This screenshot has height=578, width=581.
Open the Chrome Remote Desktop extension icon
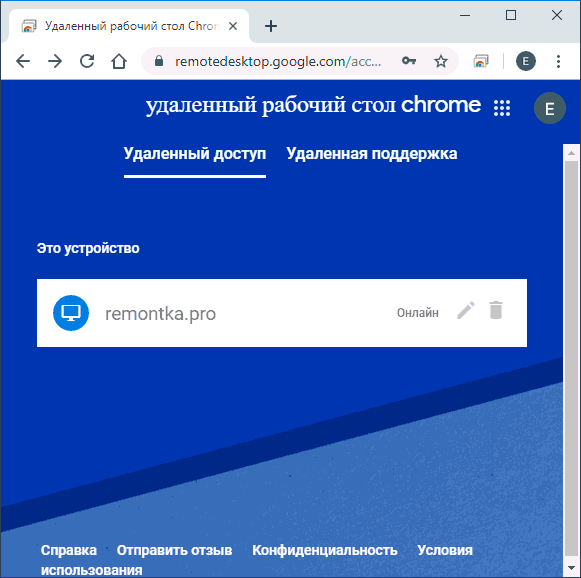click(481, 61)
